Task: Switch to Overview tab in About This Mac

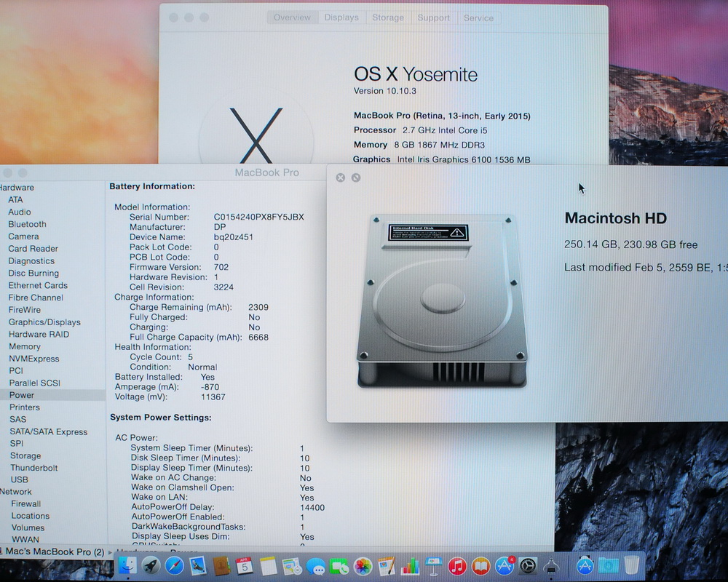Action: (x=292, y=17)
